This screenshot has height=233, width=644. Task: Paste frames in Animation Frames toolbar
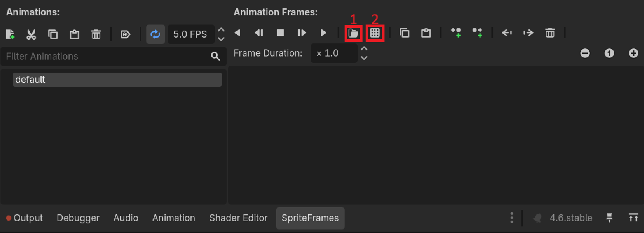click(426, 33)
